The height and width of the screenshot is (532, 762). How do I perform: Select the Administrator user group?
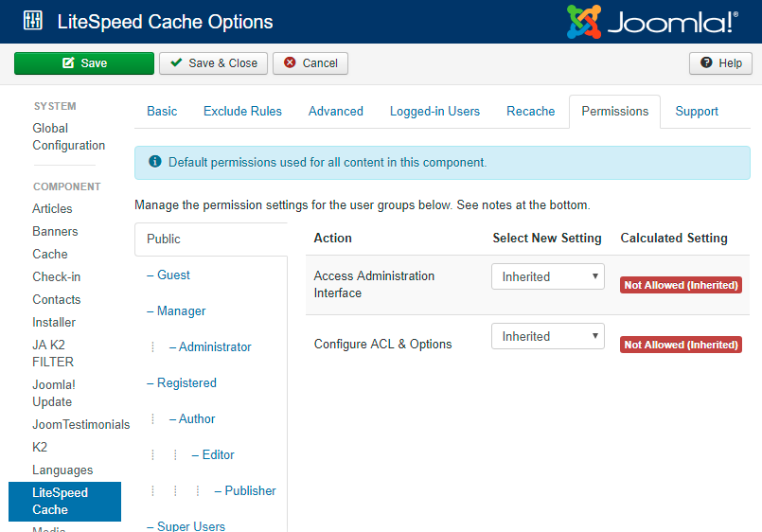click(210, 346)
